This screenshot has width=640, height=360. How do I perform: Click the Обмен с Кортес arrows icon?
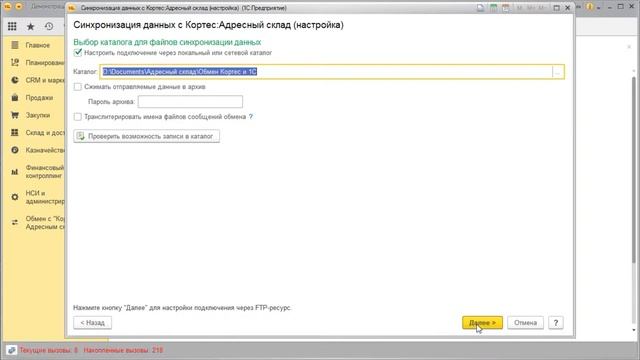click(x=15, y=222)
